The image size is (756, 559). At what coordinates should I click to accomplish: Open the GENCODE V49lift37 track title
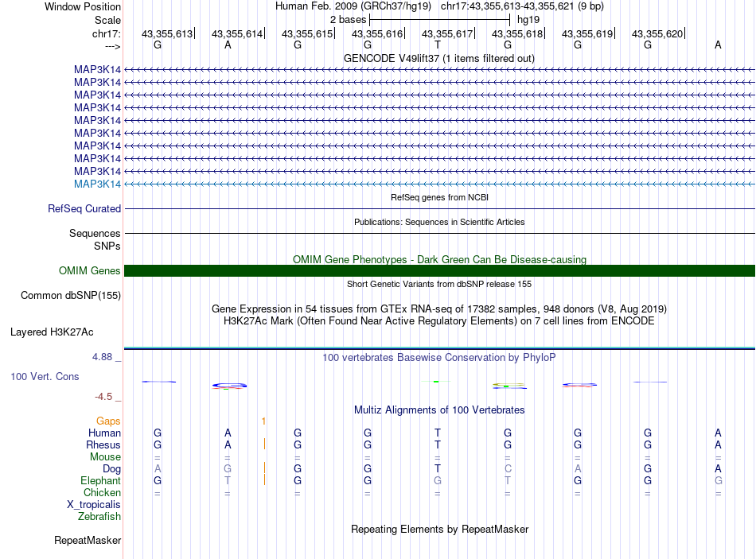click(439, 58)
